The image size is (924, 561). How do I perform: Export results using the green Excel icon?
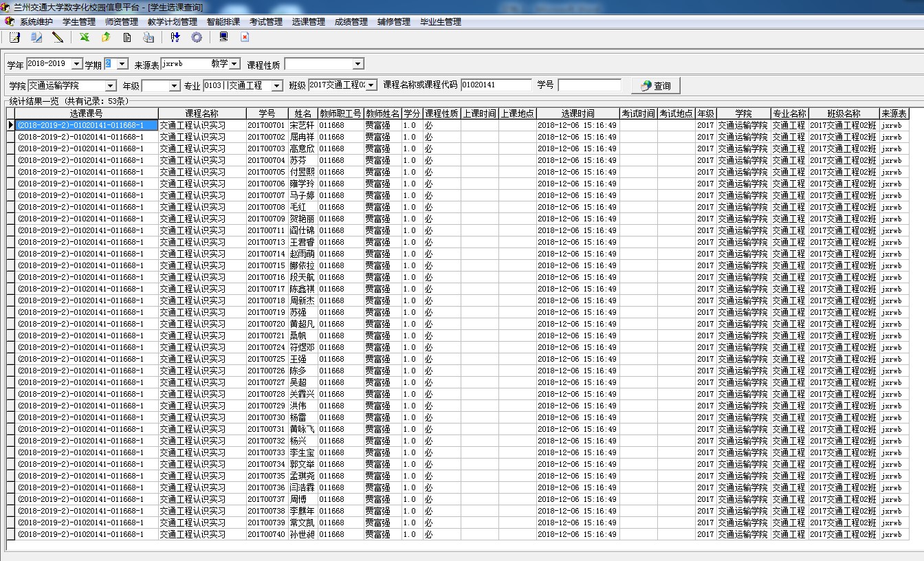pos(85,37)
